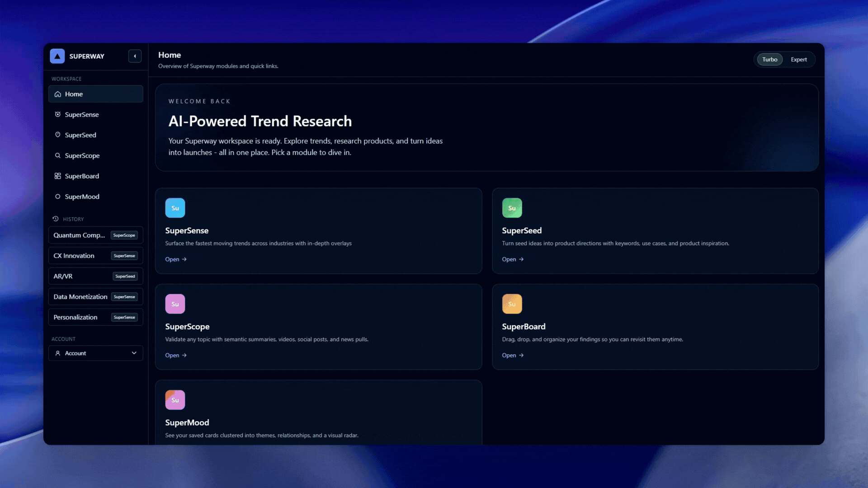Switch to Turbo mode
Screen dimensions: 868x488
769,60
